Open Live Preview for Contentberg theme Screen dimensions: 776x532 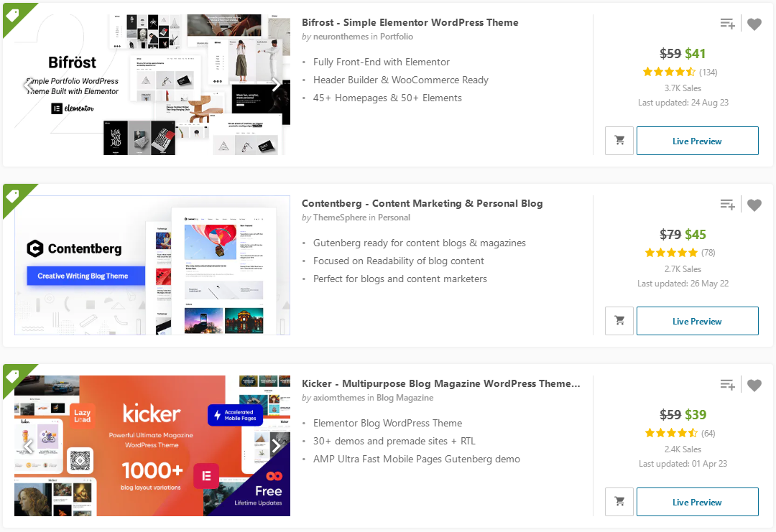697,321
